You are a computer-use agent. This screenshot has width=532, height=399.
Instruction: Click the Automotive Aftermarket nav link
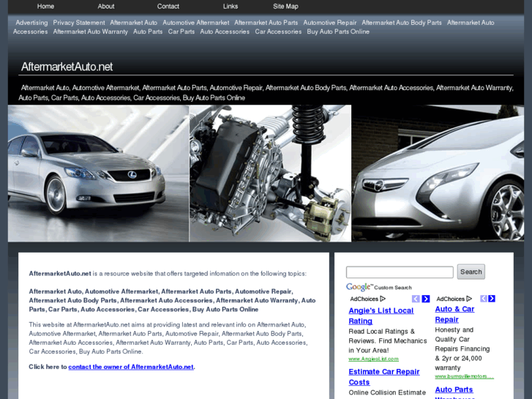196,23
